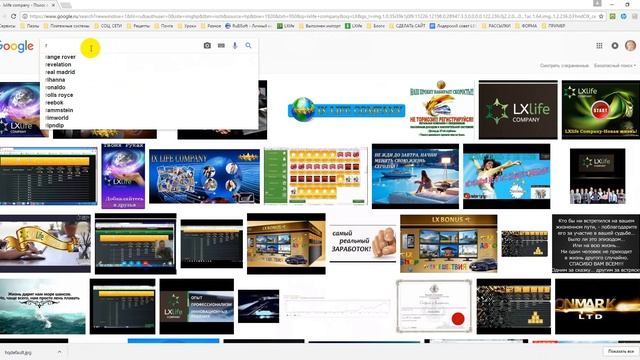
Task: Open the 'ФОРМА' bookmark folder
Action: click(526, 26)
